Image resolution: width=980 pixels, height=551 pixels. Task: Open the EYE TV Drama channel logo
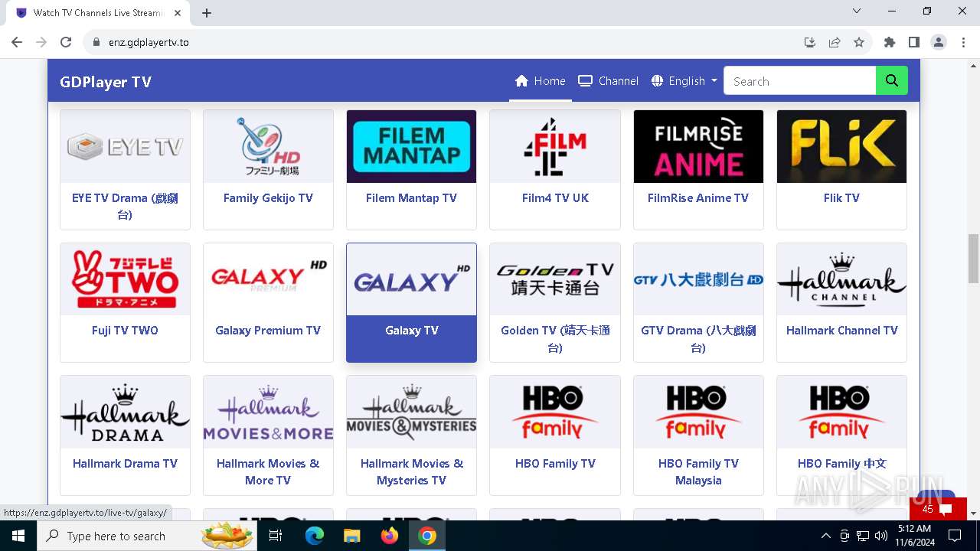point(125,146)
